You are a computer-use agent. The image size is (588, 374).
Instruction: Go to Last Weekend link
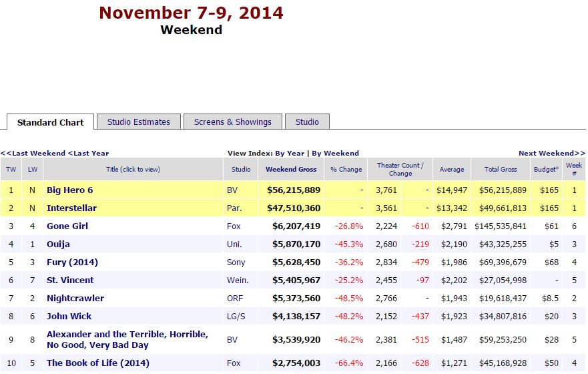[33, 153]
